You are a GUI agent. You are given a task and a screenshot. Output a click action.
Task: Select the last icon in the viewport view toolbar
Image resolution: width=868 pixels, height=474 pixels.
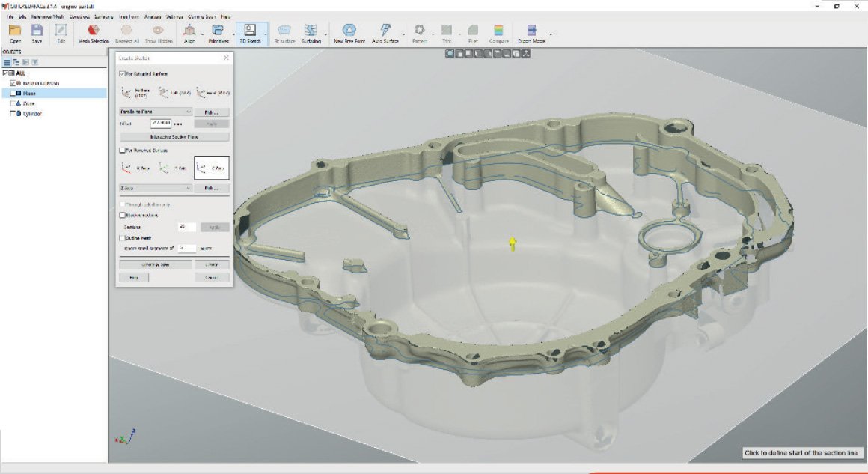point(526,54)
